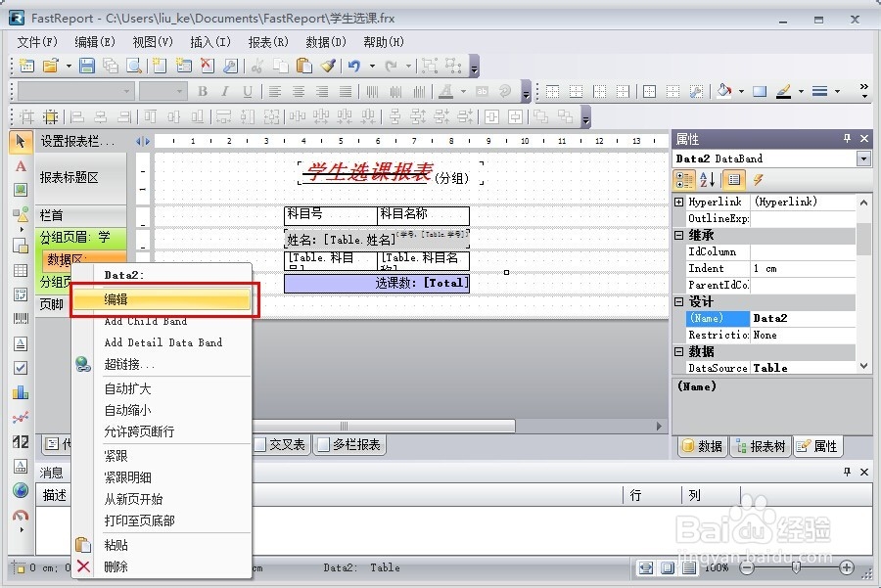The image size is (881, 588).
Task: Choose 编辑 from the context menu
Action: tap(145, 299)
